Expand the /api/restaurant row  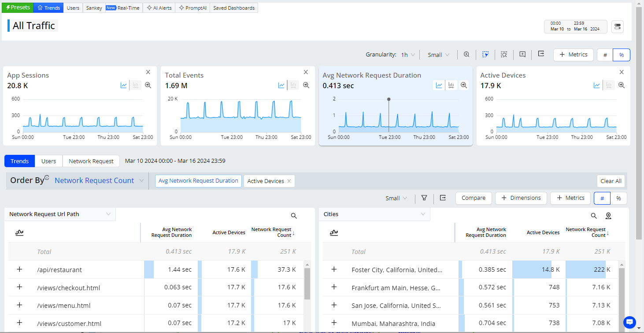[19, 269]
